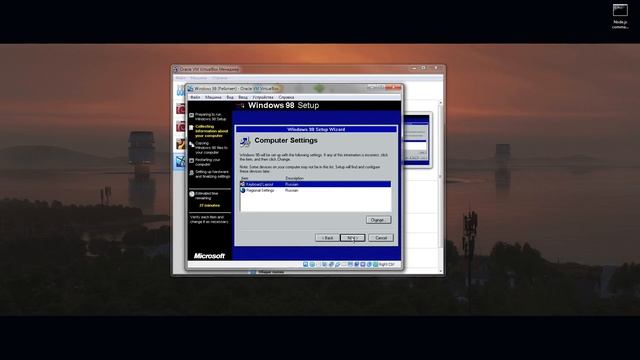
Task: Click the Back button in Setup Wizard
Action: point(327,238)
